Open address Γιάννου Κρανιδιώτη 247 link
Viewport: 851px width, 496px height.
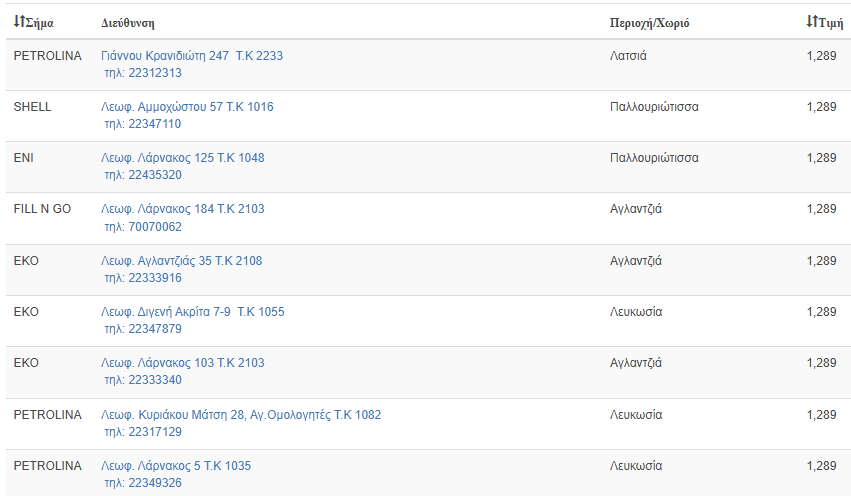[x=192, y=56]
